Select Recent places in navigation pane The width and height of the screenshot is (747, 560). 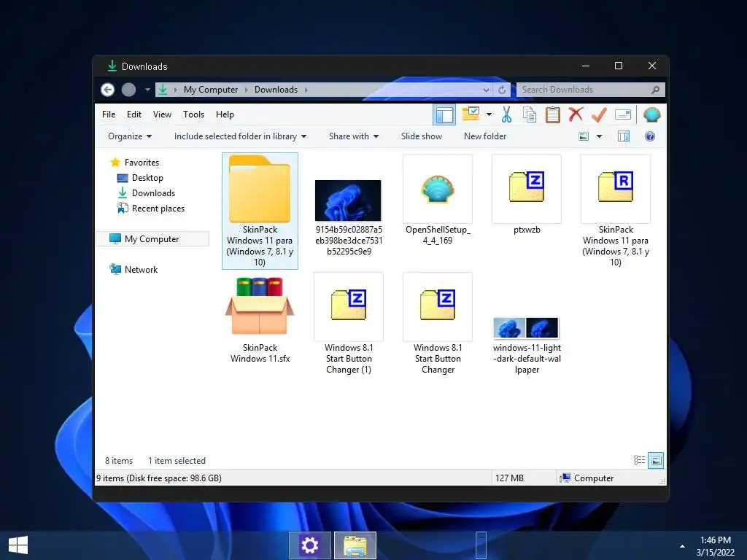click(x=150, y=208)
